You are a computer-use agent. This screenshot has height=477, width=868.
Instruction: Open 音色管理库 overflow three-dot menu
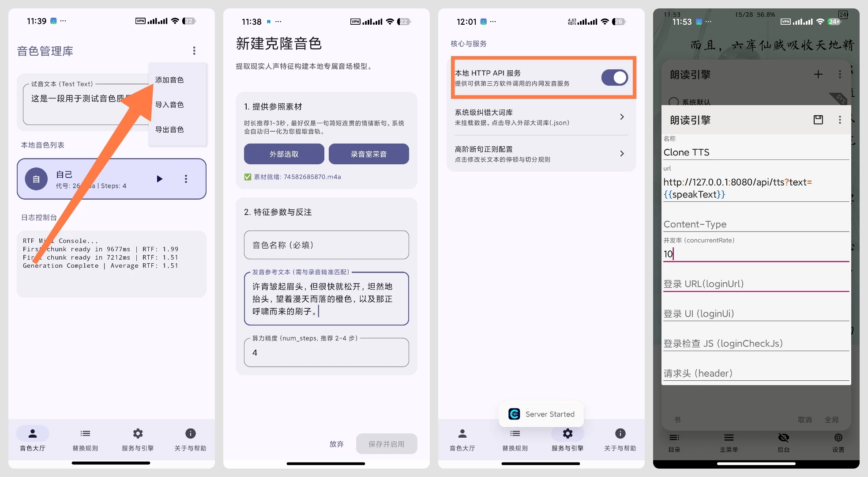[x=194, y=51]
